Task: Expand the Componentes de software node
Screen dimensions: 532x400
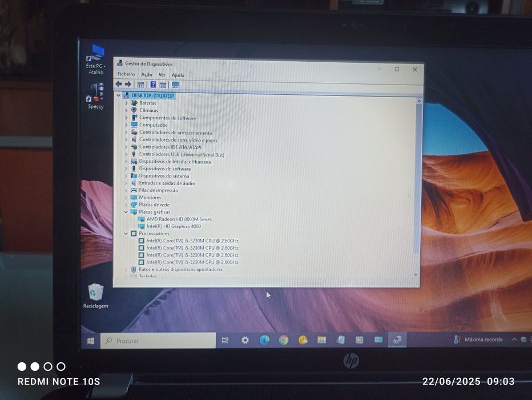Action: point(126,118)
